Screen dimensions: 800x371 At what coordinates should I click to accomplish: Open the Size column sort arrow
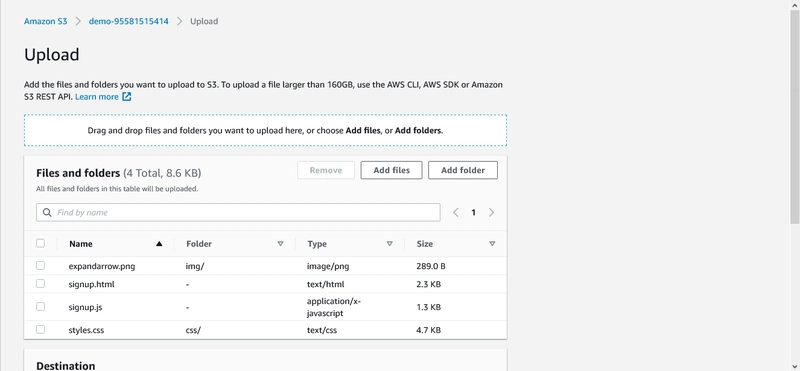(492, 244)
